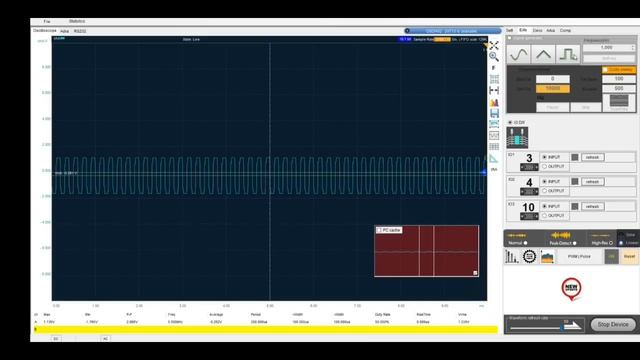The width and height of the screenshot is (640, 360).
Task: Click the Stop Device button
Action: (x=613, y=324)
